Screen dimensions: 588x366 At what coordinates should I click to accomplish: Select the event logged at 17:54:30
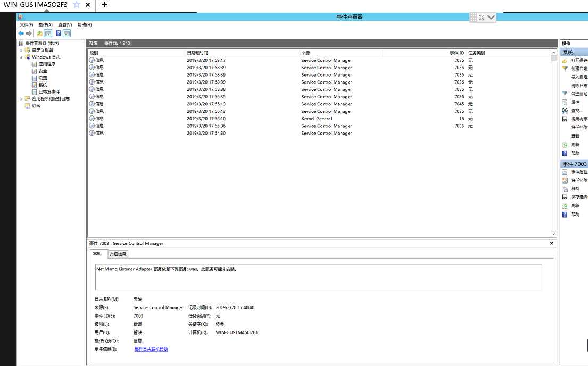coord(319,133)
